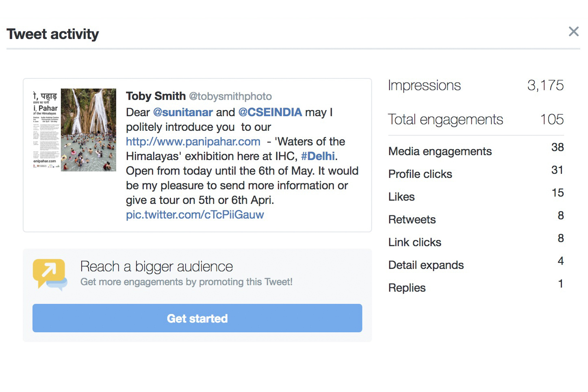Open the @sunitanar mention link
The height and width of the screenshot is (392, 588).
[183, 112]
